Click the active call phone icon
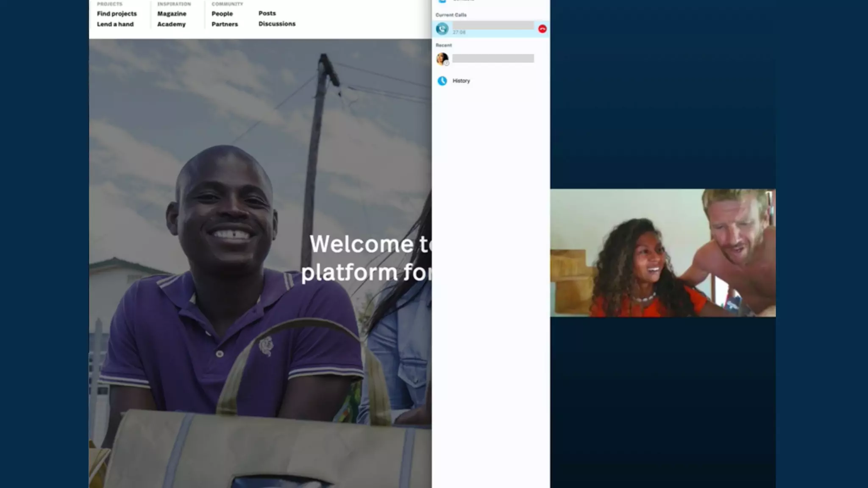 (x=442, y=29)
